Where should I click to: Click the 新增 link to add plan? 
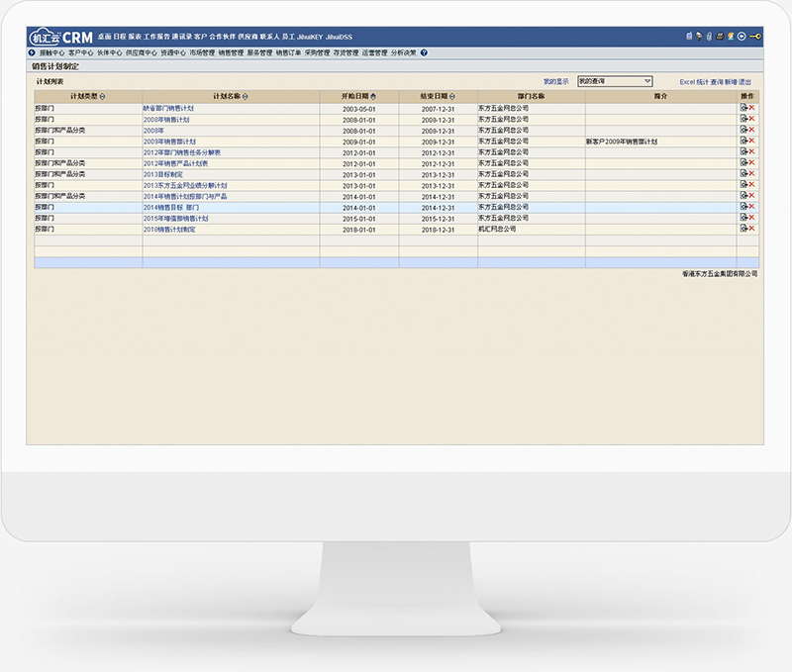731,81
